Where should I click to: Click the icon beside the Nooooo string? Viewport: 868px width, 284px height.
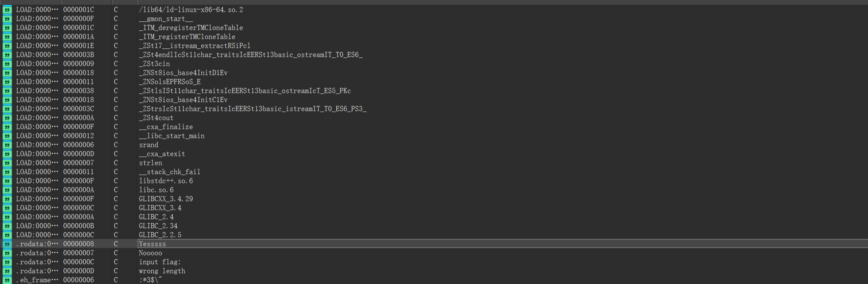(x=7, y=253)
